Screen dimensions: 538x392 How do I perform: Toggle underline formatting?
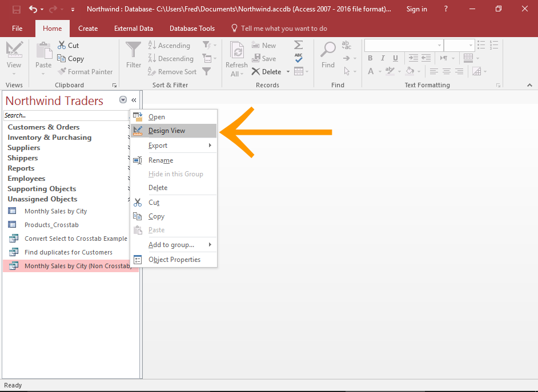click(x=395, y=58)
